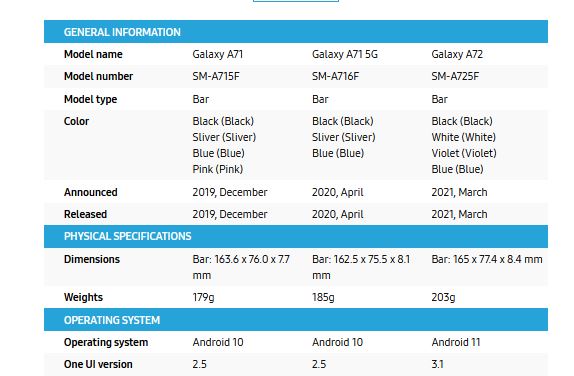574x376 pixels.
Task: Click model number SM-A716F
Action: point(335,76)
